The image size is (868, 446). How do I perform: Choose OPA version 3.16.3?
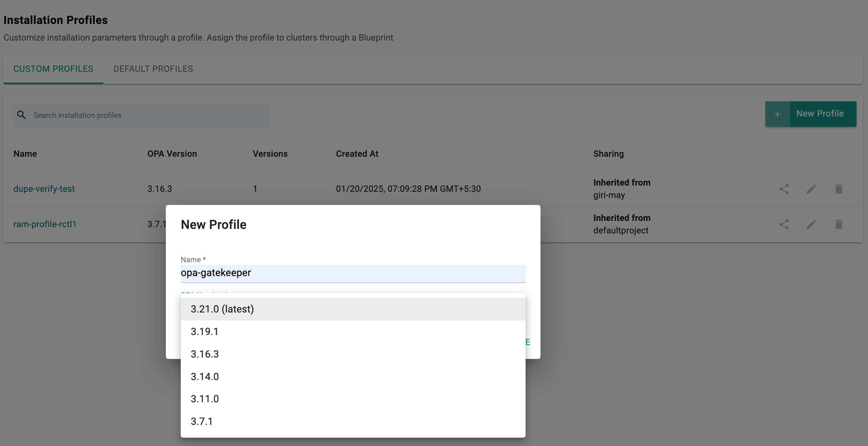(205, 354)
